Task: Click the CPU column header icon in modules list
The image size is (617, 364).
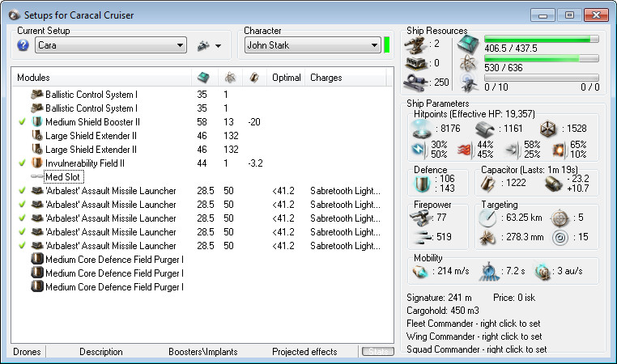Action: (x=202, y=78)
